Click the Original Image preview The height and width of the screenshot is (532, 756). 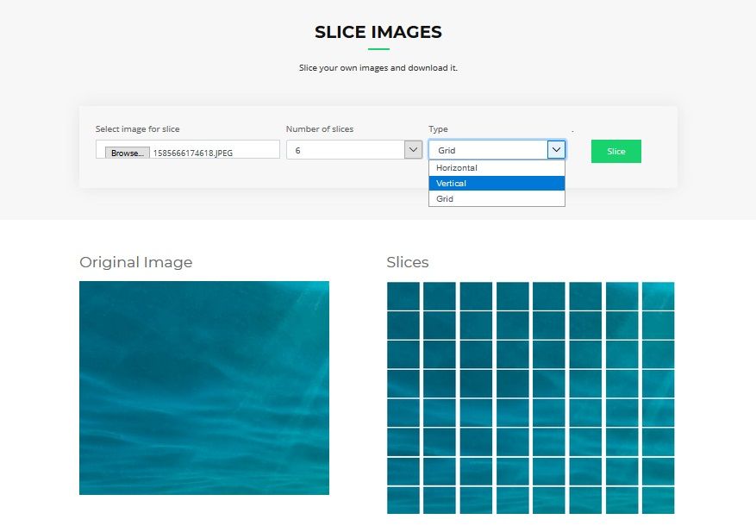coord(204,388)
